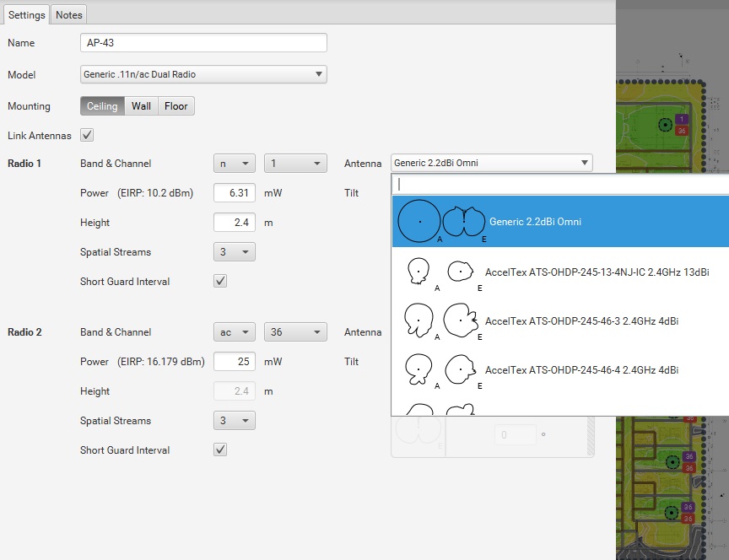Select Floor mounting

(176, 106)
